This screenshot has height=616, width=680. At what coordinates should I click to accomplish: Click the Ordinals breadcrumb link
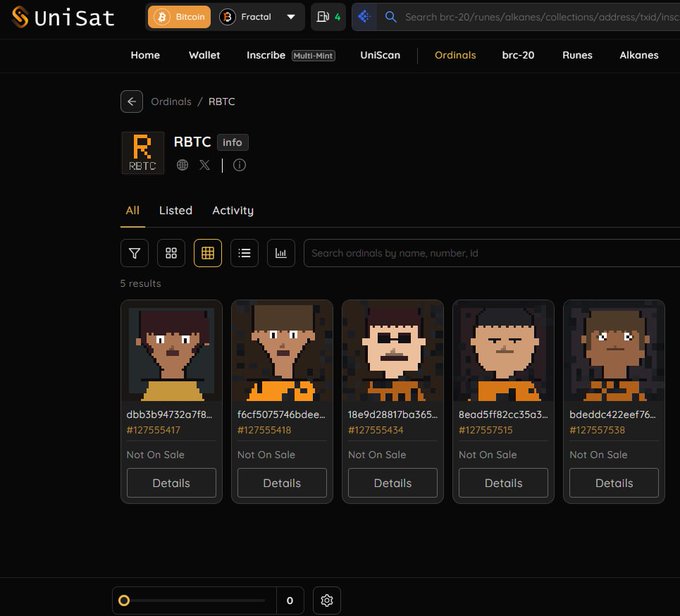171,102
